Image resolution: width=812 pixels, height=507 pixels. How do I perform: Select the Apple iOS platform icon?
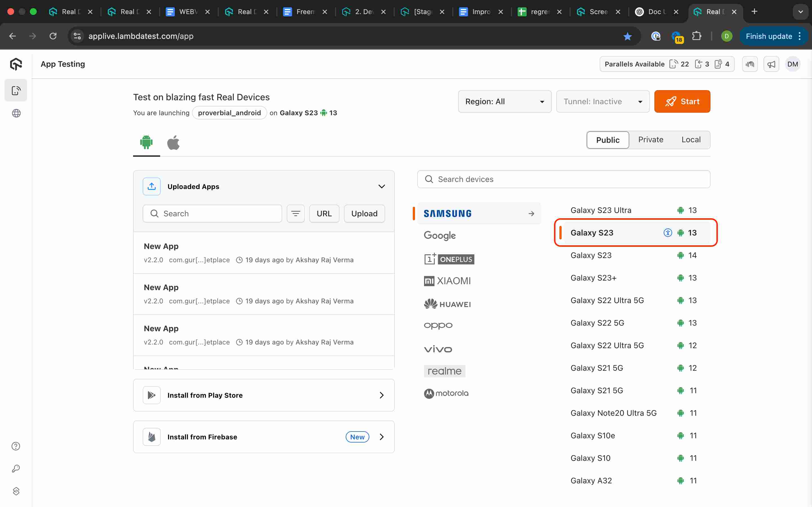click(x=173, y=143)
